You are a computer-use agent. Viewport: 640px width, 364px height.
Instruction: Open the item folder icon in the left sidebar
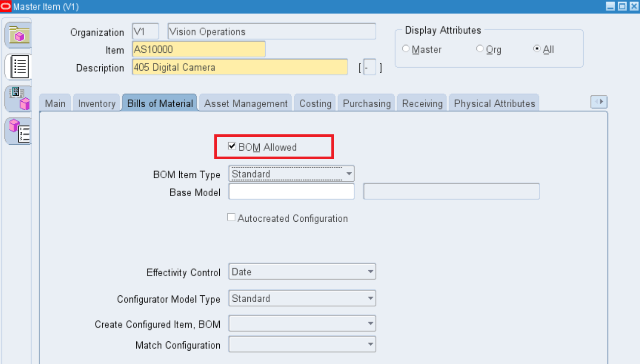[x=18, y=35]
